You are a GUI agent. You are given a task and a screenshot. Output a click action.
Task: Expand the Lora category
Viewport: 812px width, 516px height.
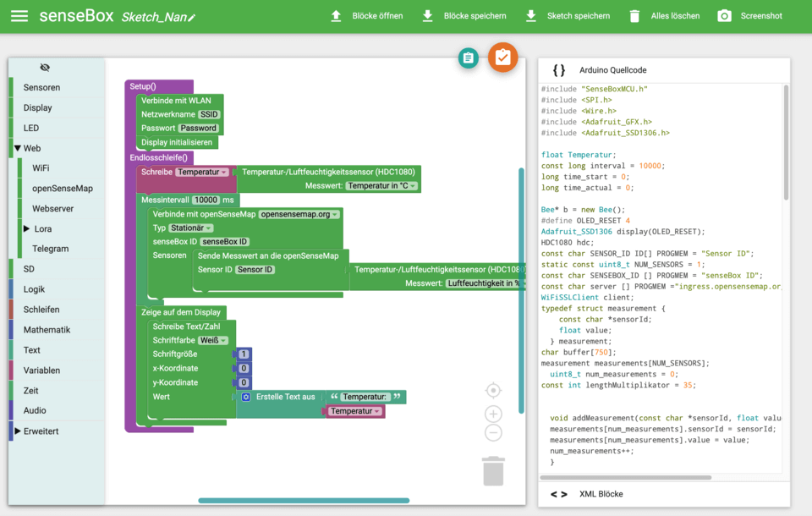point(26,229)
